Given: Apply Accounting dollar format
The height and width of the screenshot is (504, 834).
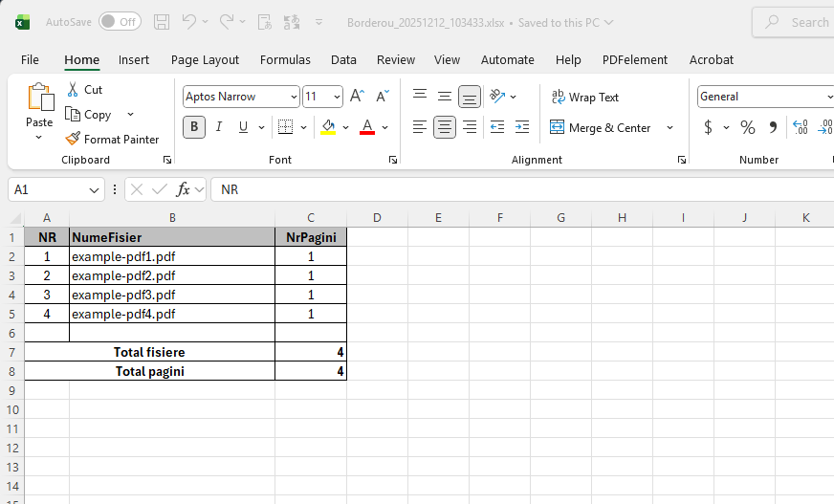Looking at the screenshot, I should 708,127.
